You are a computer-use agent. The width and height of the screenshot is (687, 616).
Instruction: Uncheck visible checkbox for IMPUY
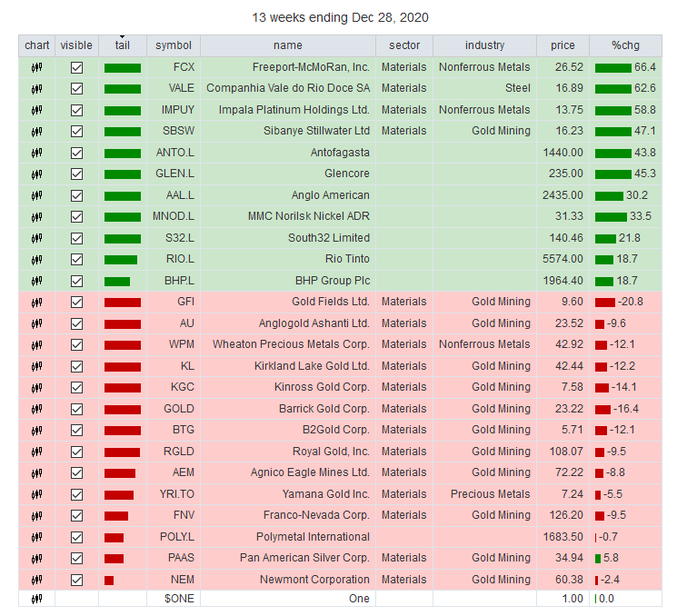tap(76, 110)
